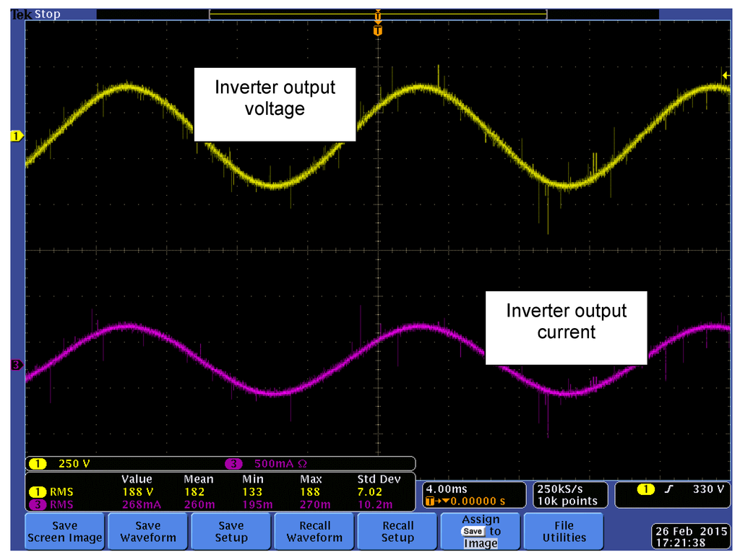Screen dimensions: 740x560
Task: Click the 17:21:38 time readout
Action: coord(681,543)
